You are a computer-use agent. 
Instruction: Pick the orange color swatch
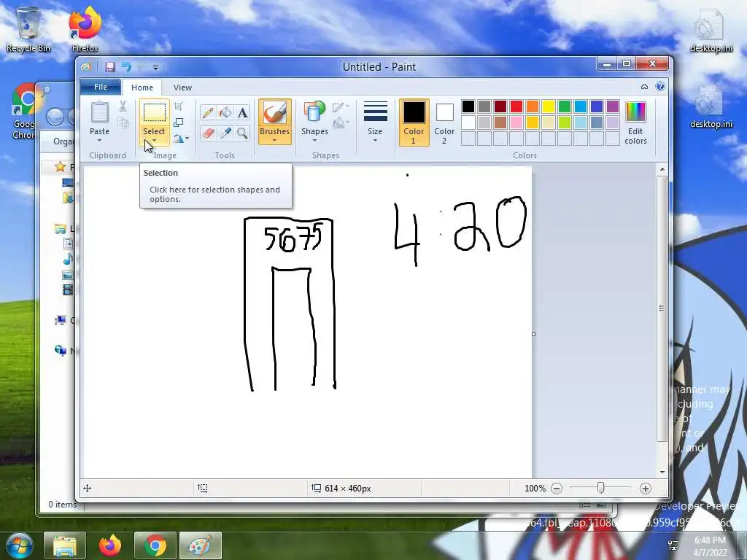pos(532,106)
